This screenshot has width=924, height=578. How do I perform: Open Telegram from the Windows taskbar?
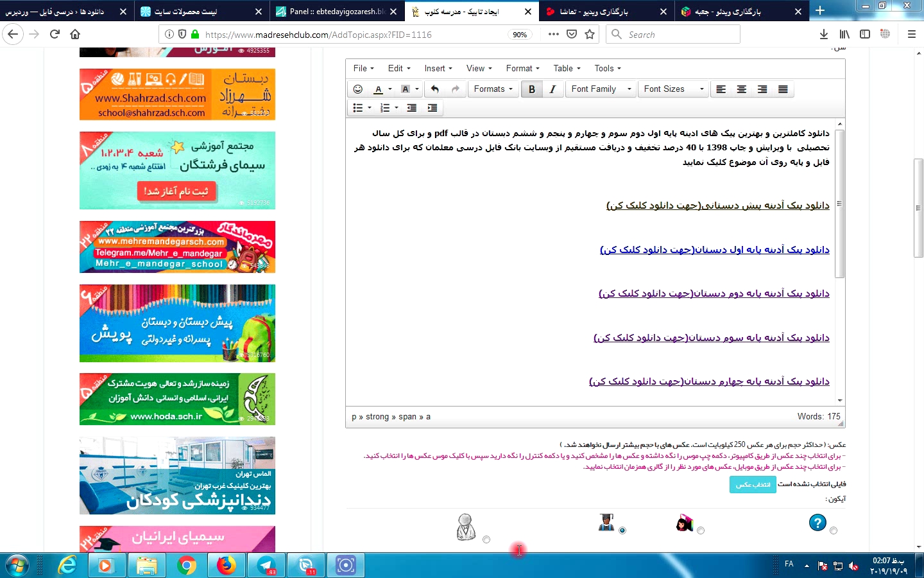[x=266, y=565]
